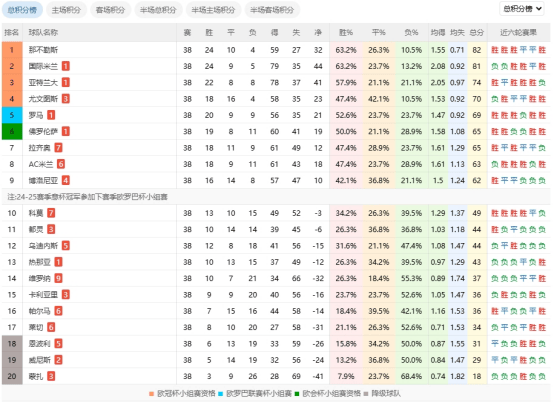This screenshot has width=554, height=403.
Task: Select the 半场总积分 tab
Action: 158,10
